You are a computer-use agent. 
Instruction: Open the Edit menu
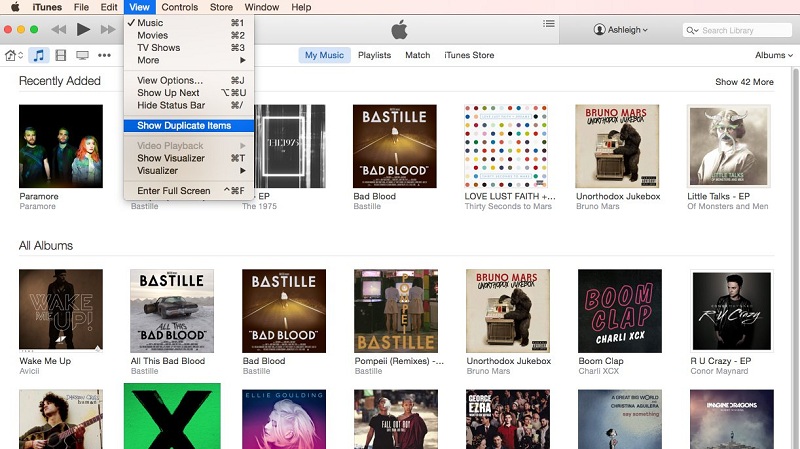[109, 7]
